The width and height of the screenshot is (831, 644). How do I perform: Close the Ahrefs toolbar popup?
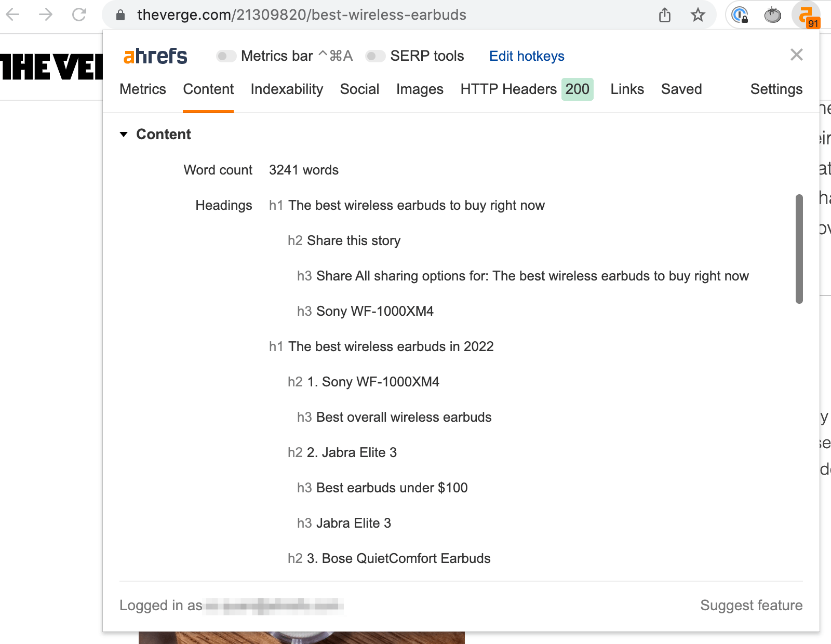coord(796,55)
